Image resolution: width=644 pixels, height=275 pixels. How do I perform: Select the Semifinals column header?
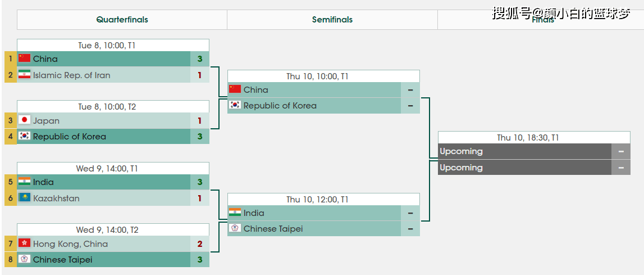pyautogui.click(x=332, y=19)
